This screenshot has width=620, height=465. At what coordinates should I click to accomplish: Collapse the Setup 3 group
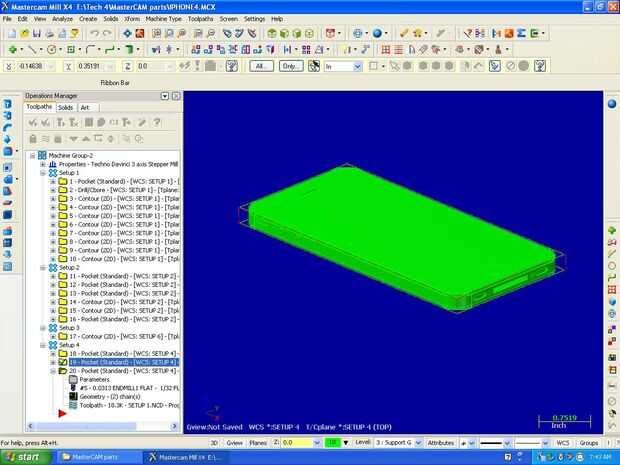(x=43, y=328)
